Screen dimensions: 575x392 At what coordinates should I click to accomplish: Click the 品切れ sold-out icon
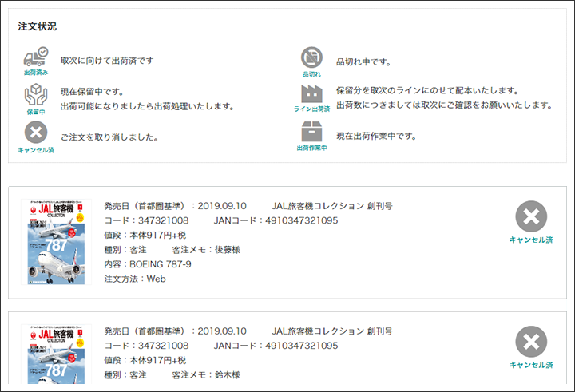click(311, 57)
